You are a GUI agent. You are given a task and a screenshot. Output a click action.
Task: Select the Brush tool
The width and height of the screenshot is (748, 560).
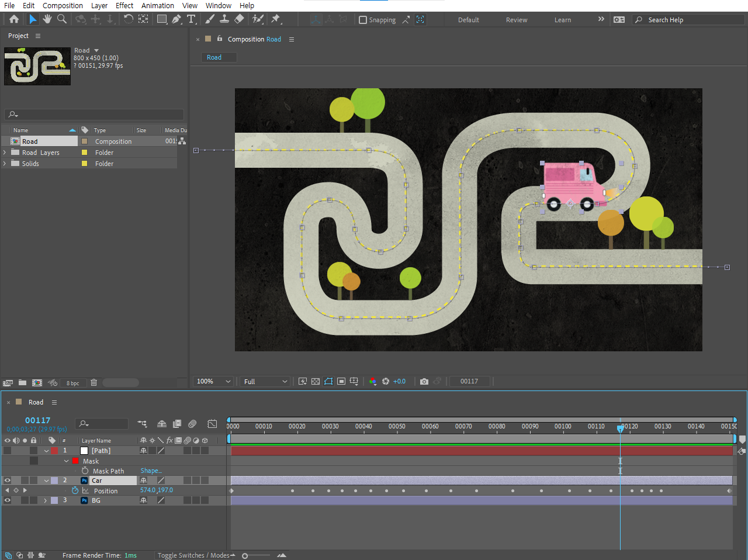coord(210,19)
